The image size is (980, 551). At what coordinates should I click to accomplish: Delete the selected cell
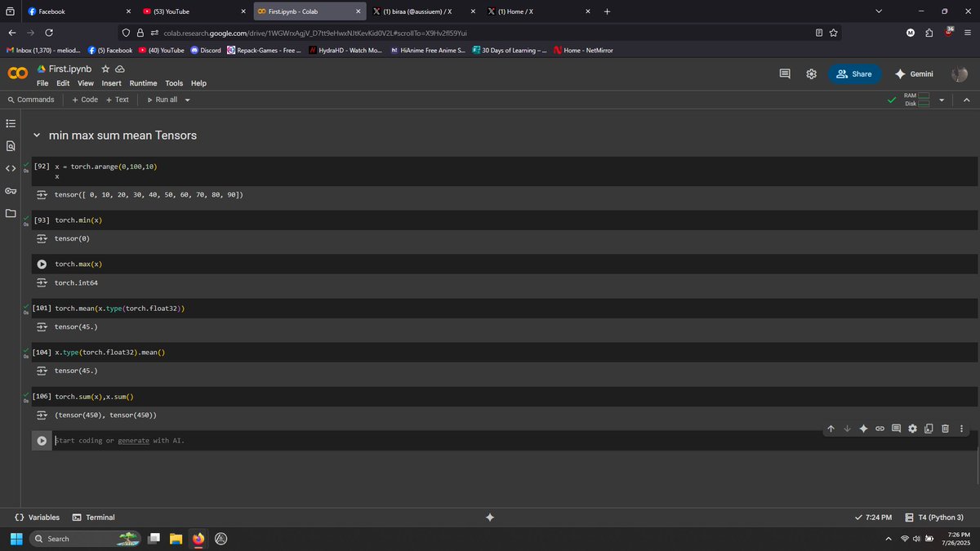945,429
